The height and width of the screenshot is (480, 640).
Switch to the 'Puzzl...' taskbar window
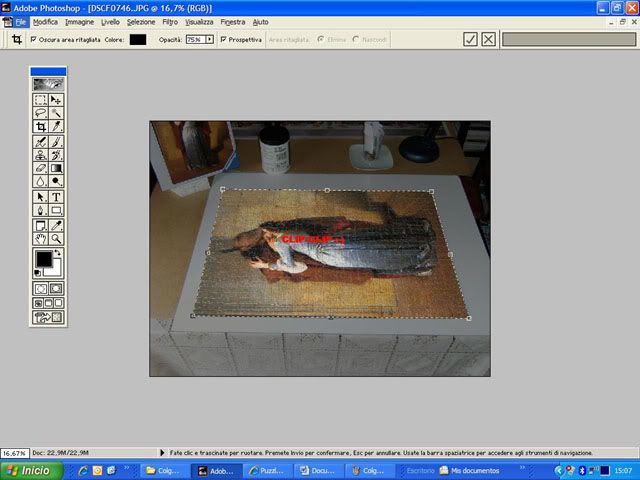pyautogui.click(x=267, y=471)
